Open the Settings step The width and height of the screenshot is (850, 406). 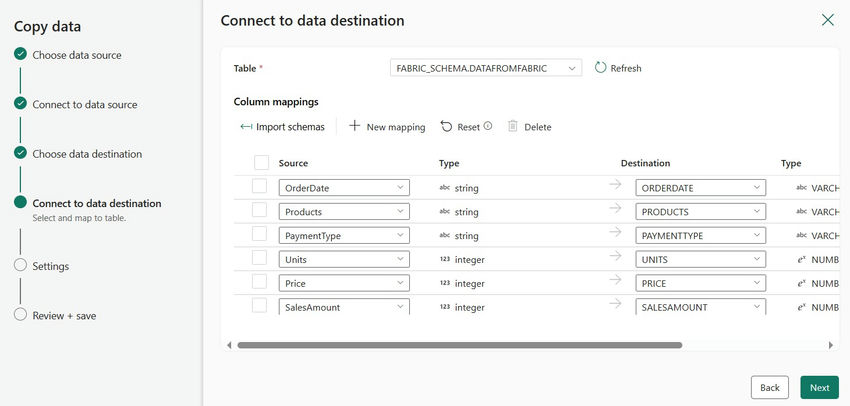[x=50, y=266]
